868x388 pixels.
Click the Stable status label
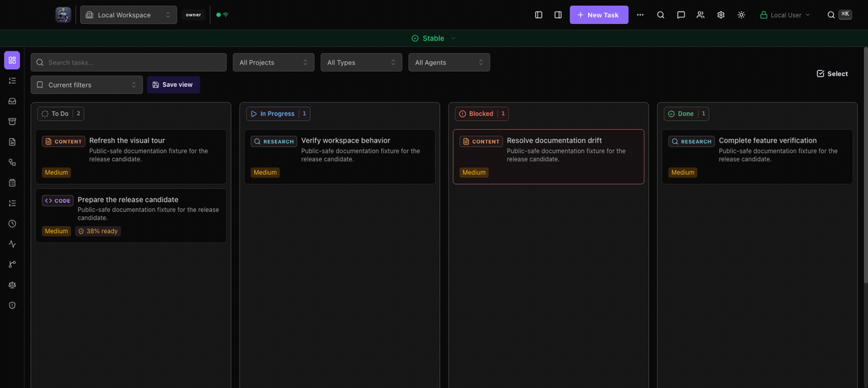click(433, 38)
